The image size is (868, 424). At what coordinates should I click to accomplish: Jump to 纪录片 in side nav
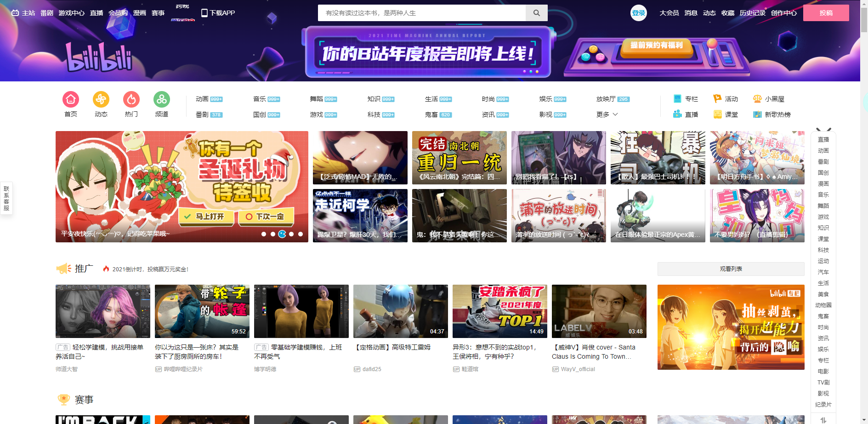(823, 405)
